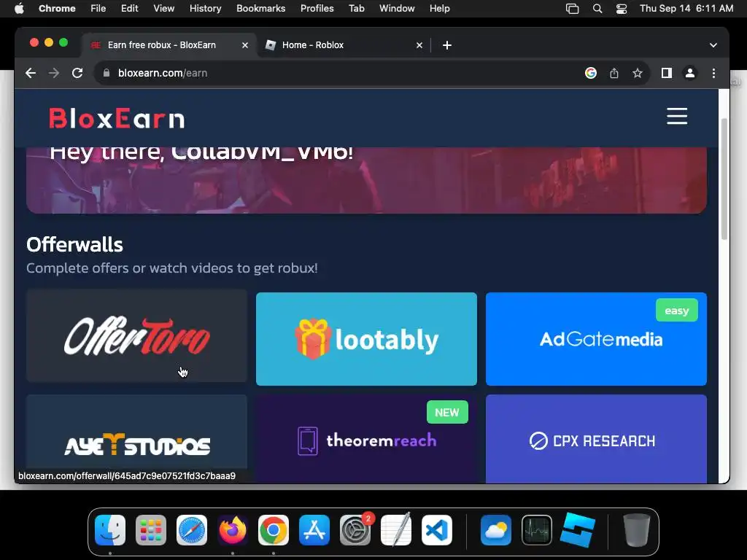Click the Offerwalls heading
747x560 pixels.
click(75, 244)
